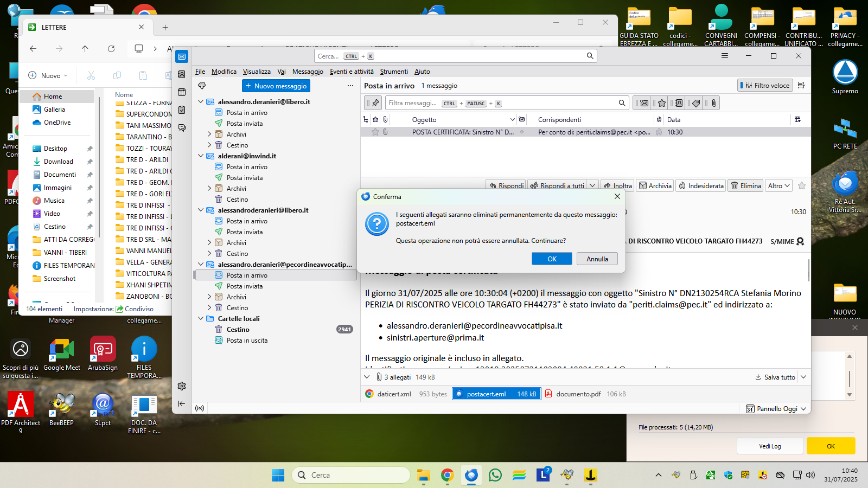Open the Altro dropdown menu
The image size is (868, 488).
click(778, 186)
